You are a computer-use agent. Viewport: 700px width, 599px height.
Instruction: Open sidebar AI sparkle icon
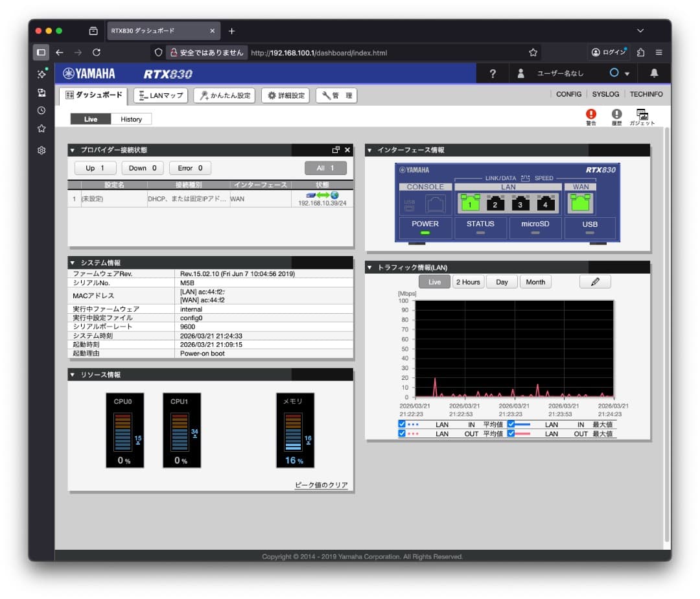point(41,74)
